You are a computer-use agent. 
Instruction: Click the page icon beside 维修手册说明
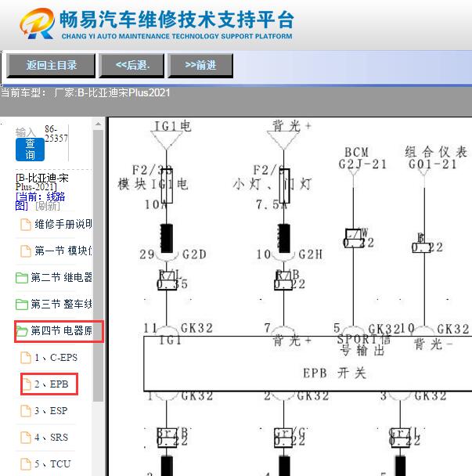point(26,225)
